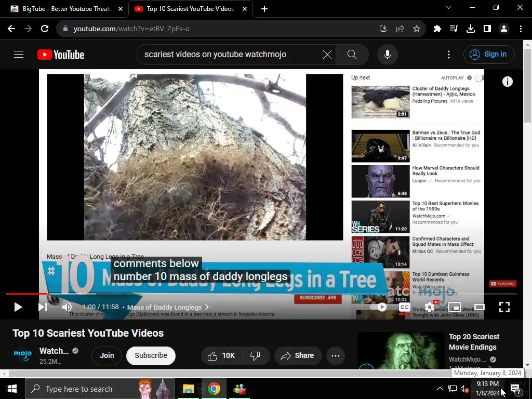The image size is (532, 399).
Task: Click the install app icon in address bar
Action: [383, 29]
